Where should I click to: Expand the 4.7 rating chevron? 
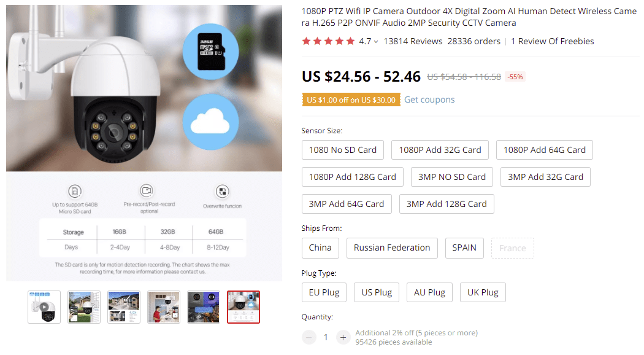pos(376,42)
